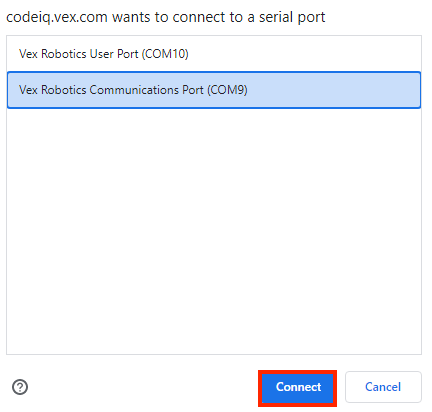Click the "Vex Robotics User Port" text
Image resolution: width=432 pixels, height=412 pixels.
tap(79, 54)
